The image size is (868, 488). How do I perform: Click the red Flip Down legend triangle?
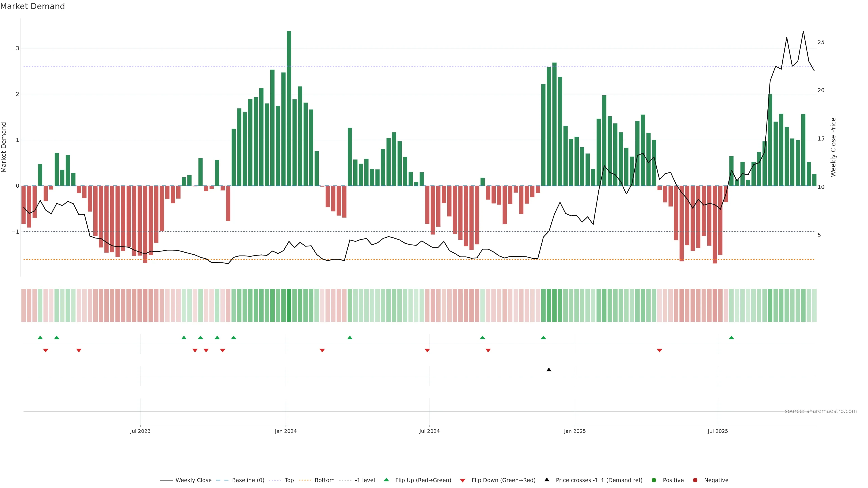tap(463, 480)
